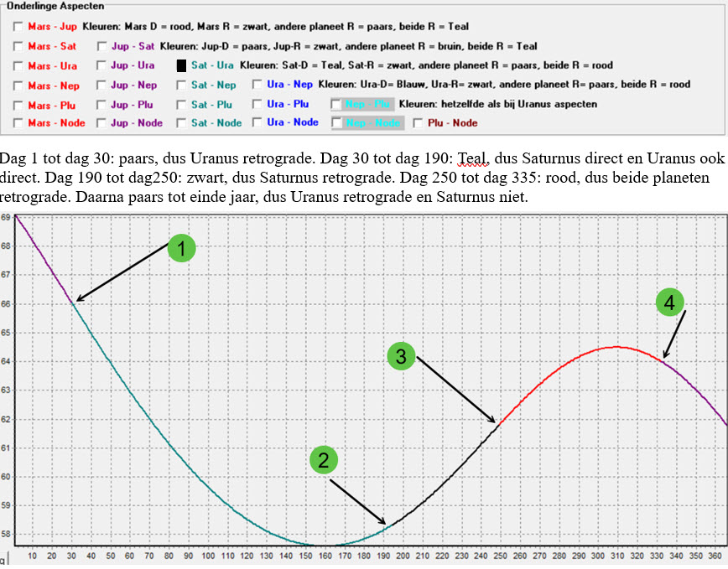Select the Sat - Plu checkbox

click(181, 104)
